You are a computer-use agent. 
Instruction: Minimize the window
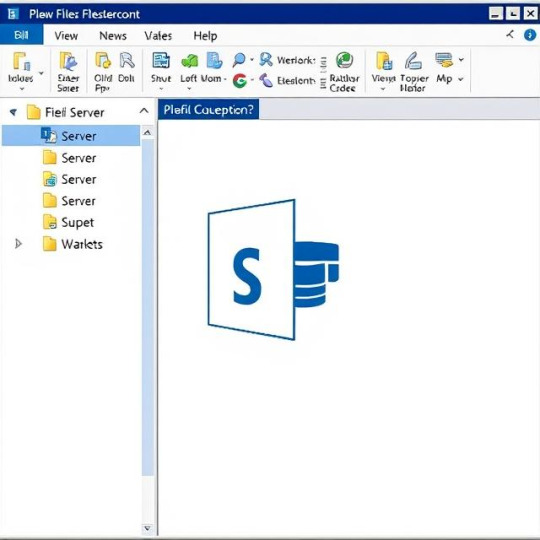point(496,14)
